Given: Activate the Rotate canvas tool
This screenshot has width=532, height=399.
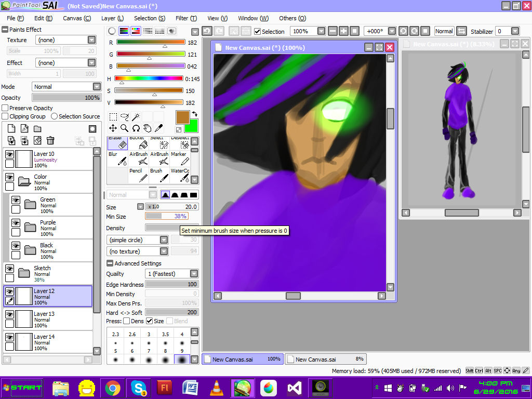Looking at the screenshot, I should click(x=136, y=128).
